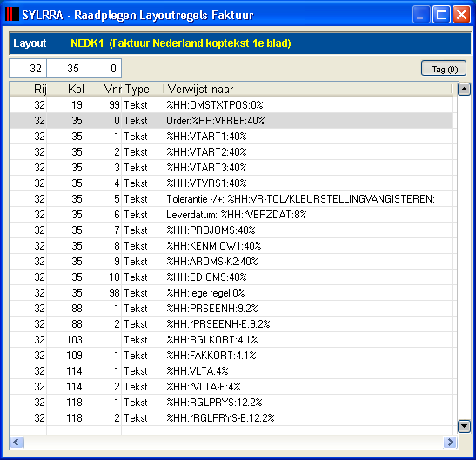Select the row with %HH:OMSTXTPOS:0%
This screenshot has height=460, width=476.
(231, 105)
